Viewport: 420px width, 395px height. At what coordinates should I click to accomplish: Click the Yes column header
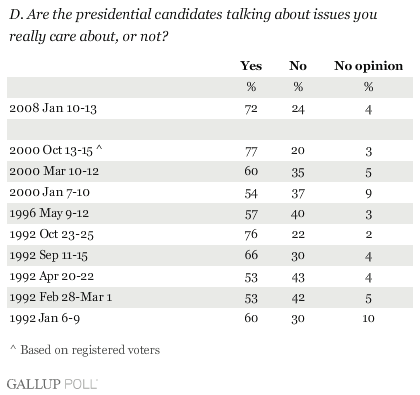click(251, 66)
